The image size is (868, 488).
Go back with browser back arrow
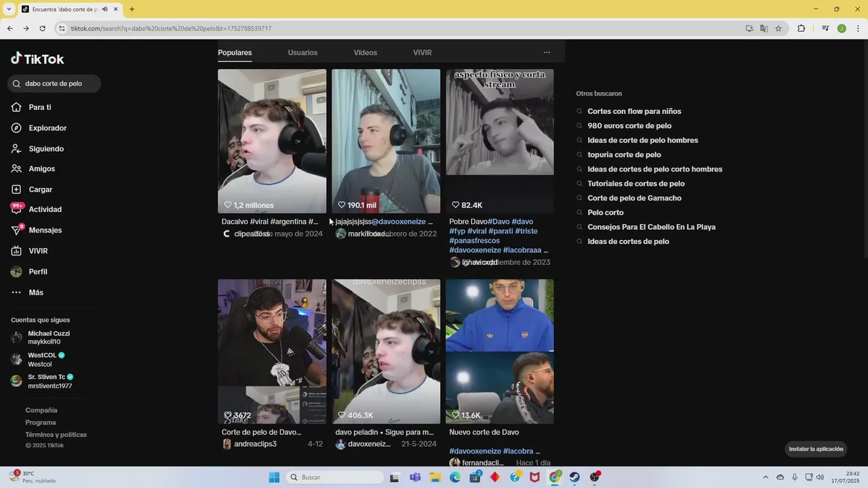(x=9, y=28)
